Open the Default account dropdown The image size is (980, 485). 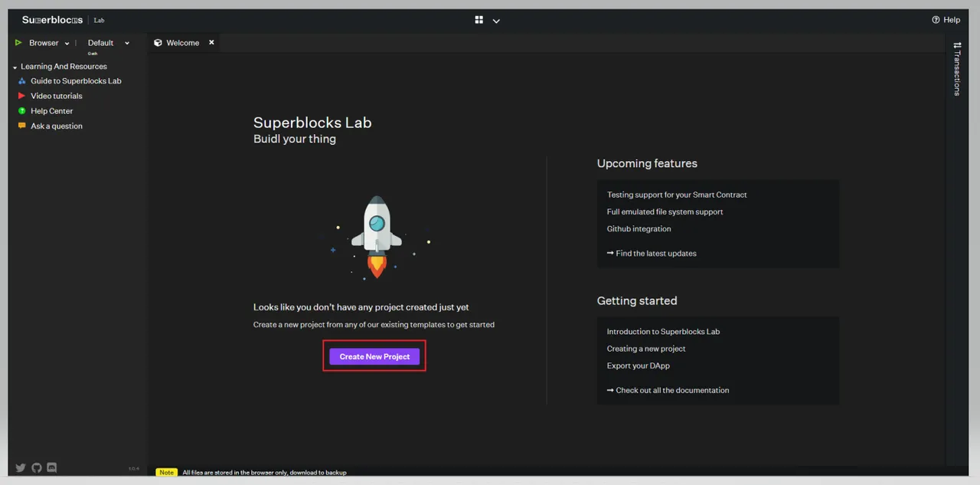click(x=109, y=43)
